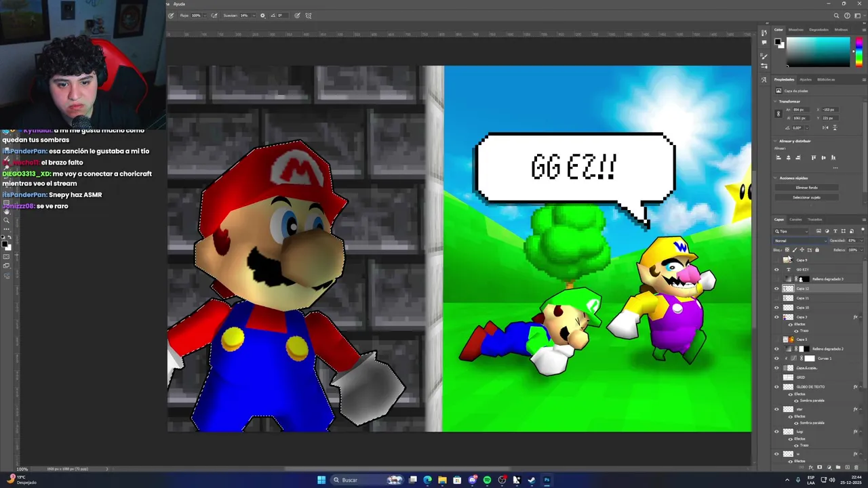Image resolution: width=868 pixels, height=488 pixels.
Task: Hide the GLOBO DE TEXTO layer
Action: point(777,386)
